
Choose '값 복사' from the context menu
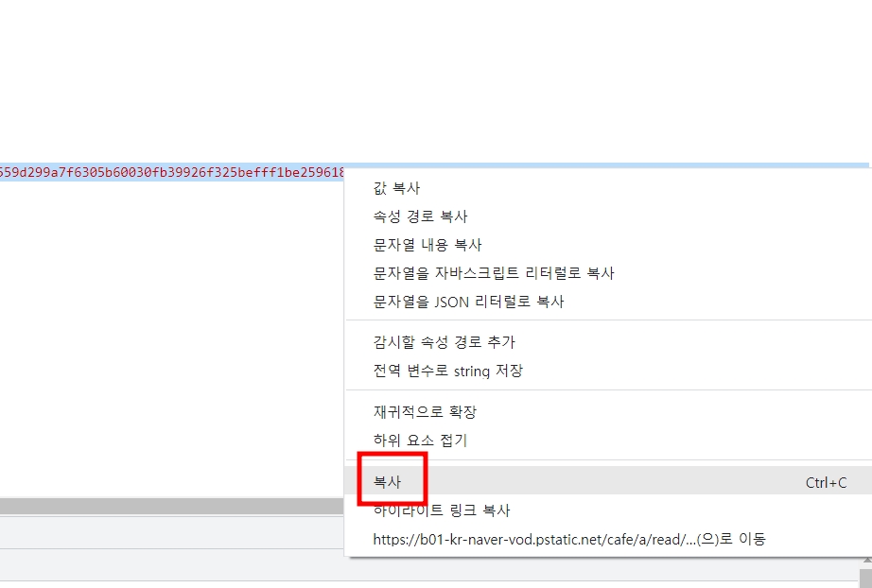[608, 188]
